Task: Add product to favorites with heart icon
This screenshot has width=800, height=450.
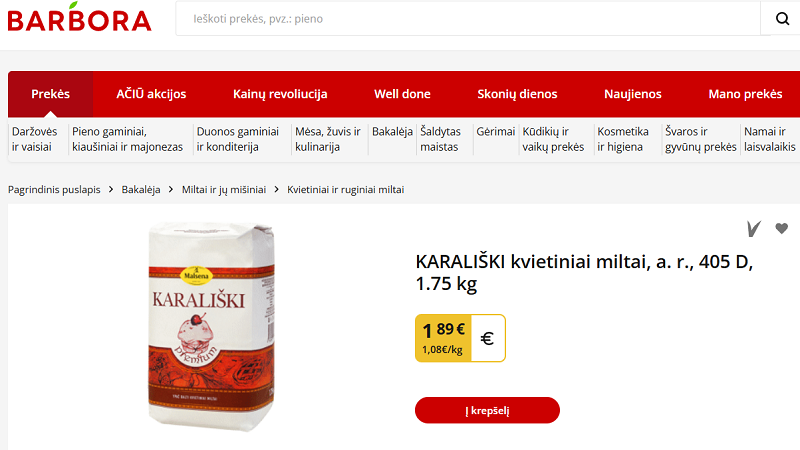Action: click(x=781, y=229)
